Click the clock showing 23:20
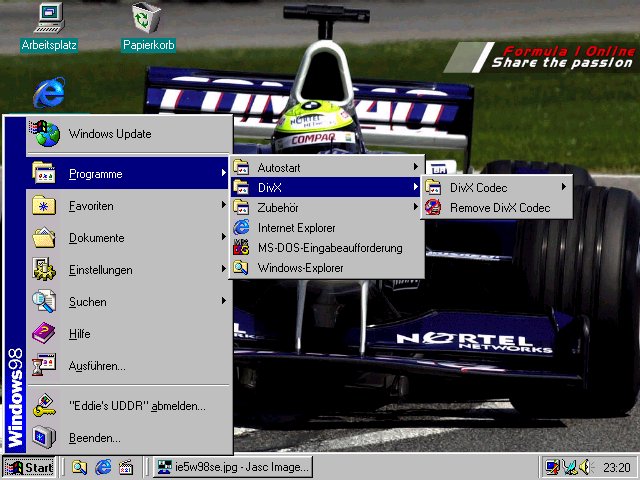The height and width of the screenshot is (480, 640). pyautogui.click(x=617, y=467)
